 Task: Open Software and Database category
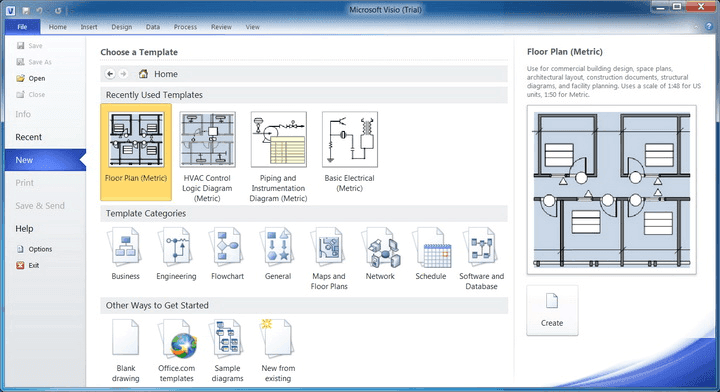[481, 259]
